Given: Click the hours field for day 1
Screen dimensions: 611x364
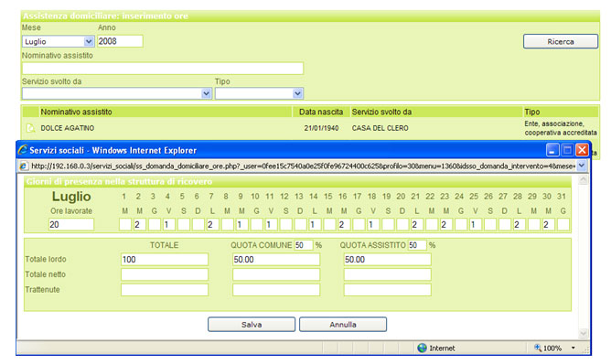Looking at the screenshot, I should click(124, 224).
